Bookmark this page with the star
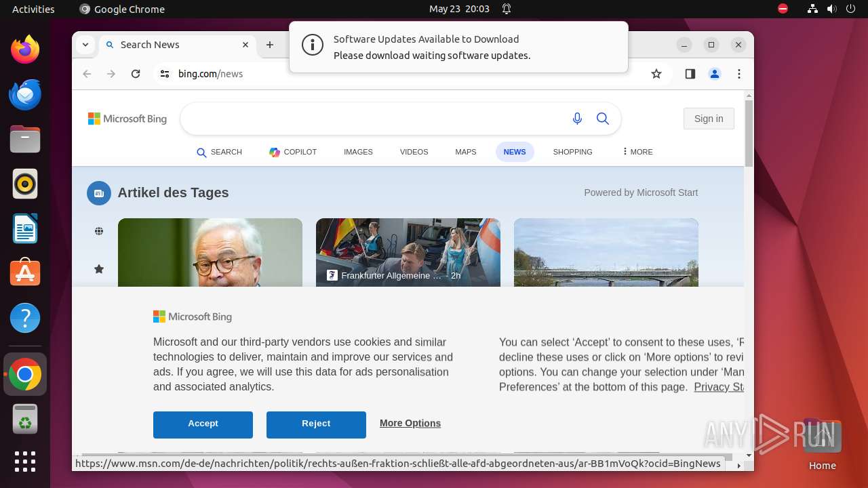This screenshot has width=868, height=488. coord(656,74)
